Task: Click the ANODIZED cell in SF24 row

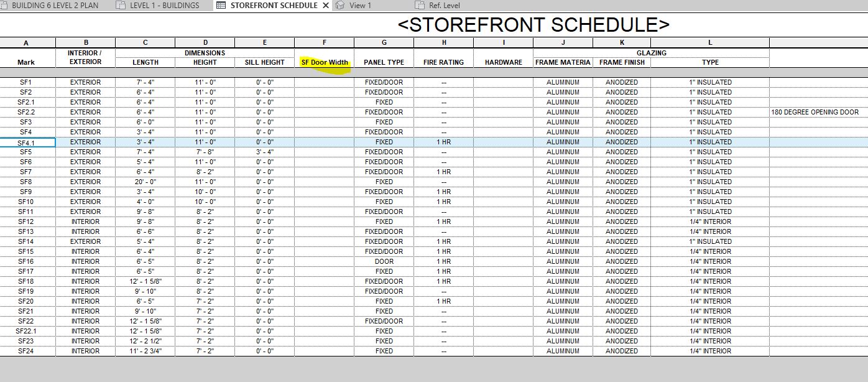Action: click(622, 351)
